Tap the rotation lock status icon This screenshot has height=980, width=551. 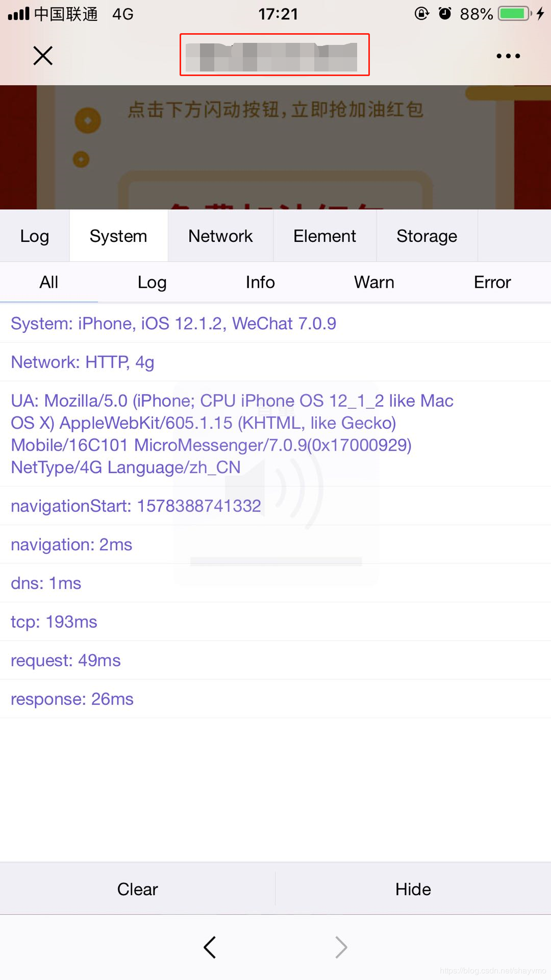pos(421,14)
